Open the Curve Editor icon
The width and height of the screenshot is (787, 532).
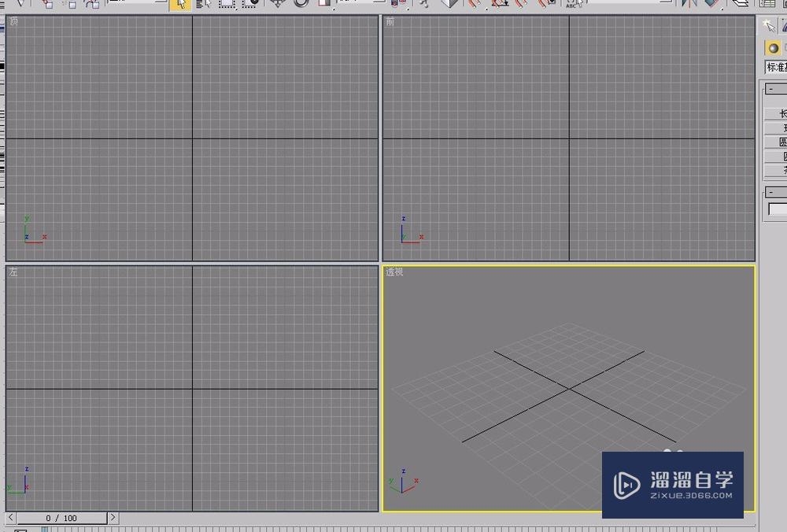point(767,3)
